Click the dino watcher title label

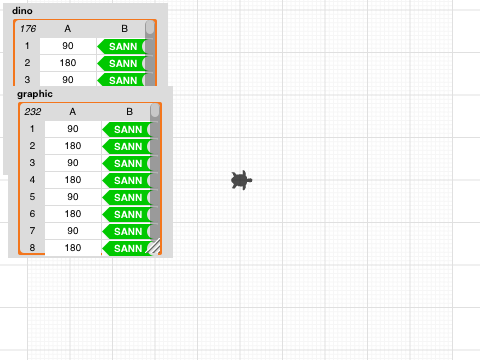pyautogui.click(x=22, y=11)
